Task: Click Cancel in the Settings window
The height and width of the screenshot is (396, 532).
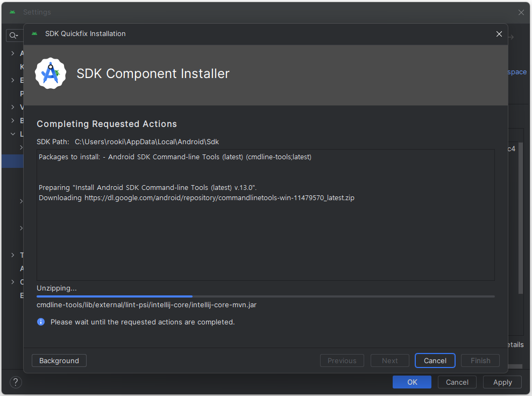Action: click(x=457, y=382)
